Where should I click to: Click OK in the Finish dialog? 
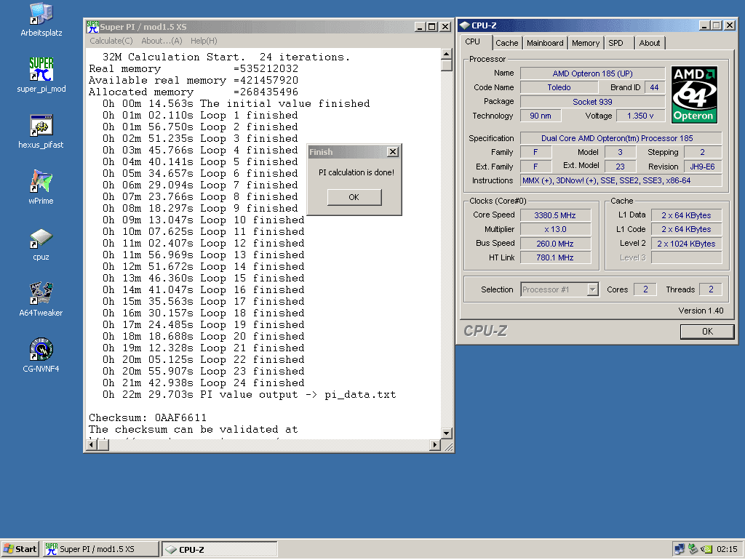[x=354, y=197]
